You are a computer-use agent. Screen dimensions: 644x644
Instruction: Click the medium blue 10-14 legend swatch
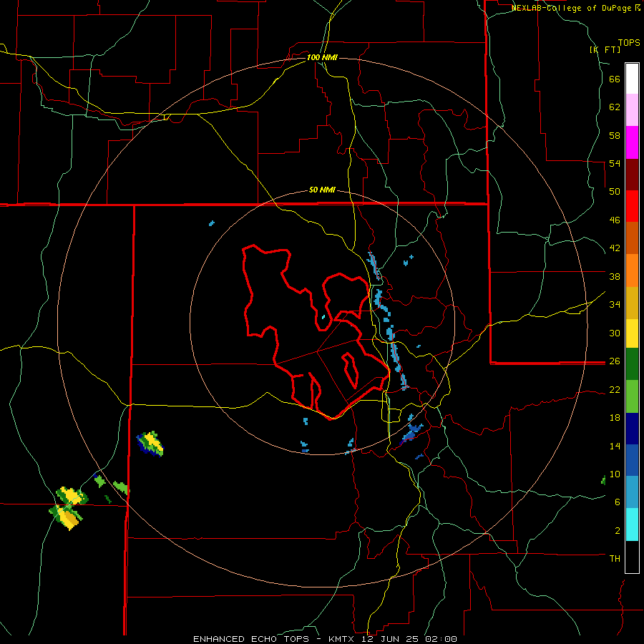(632, 460)
